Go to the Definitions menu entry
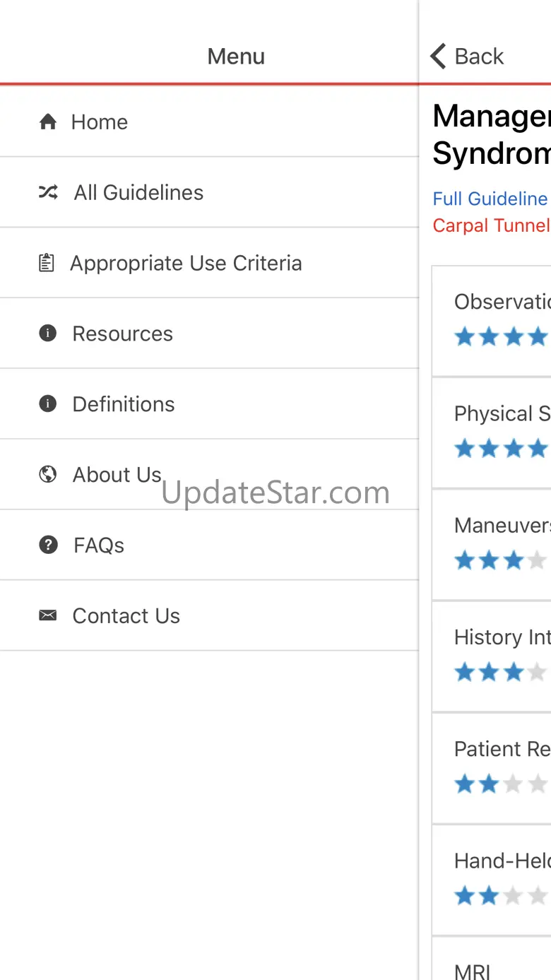 tap(124, 404)
